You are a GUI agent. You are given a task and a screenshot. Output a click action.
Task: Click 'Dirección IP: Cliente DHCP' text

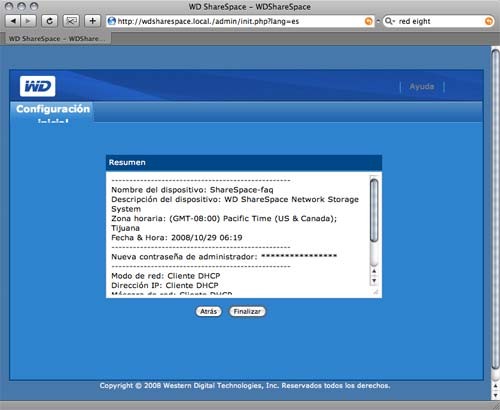click(165, 286)
